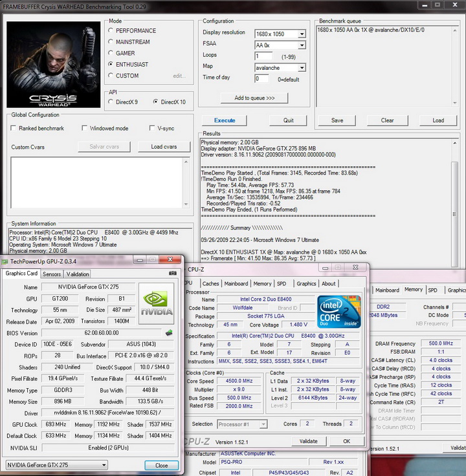Choose the DirectX 9 API option

coord(111,102)
